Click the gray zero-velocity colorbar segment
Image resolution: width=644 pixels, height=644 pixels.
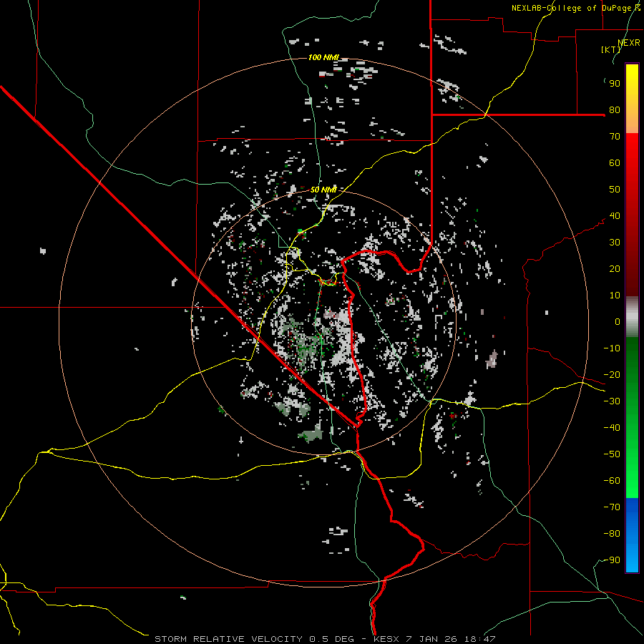[632, 317]
